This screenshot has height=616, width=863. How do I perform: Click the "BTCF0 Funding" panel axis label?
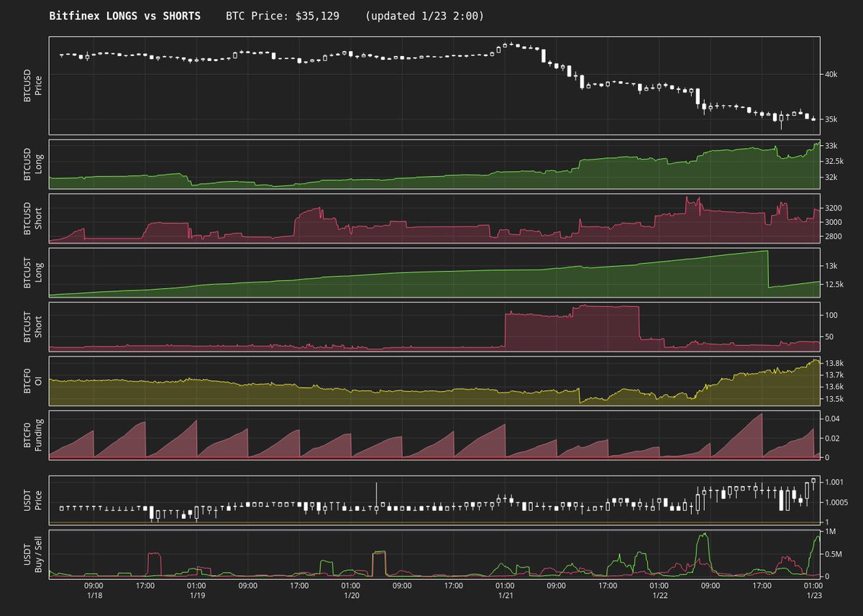[x=33, y=435]
